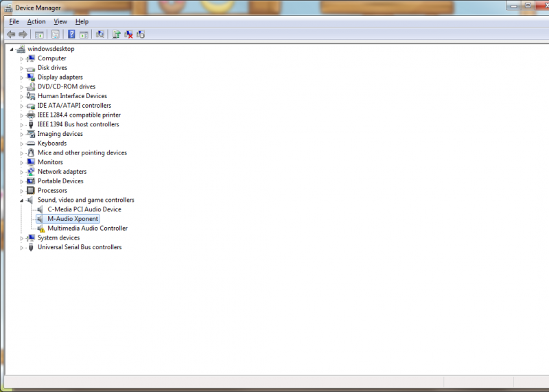Select Universal Serial Bus controllers label
This screenshot has width=549, height=392.
pos(80,247)
